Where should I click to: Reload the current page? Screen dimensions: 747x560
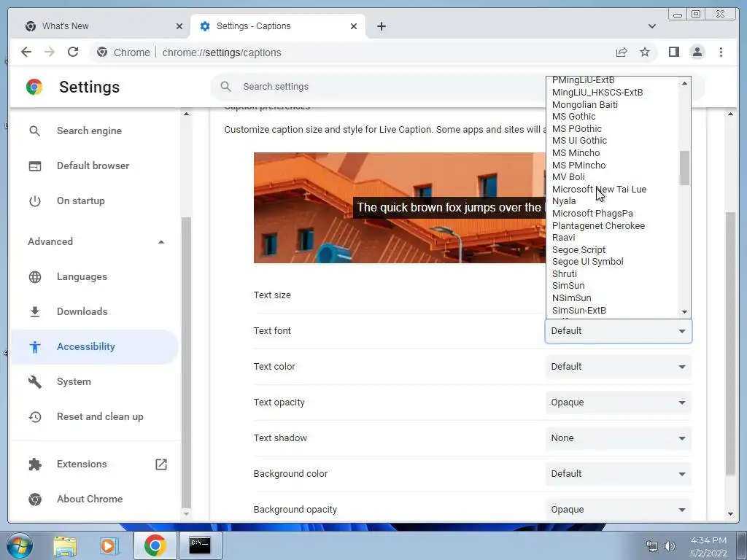point(73,52)
